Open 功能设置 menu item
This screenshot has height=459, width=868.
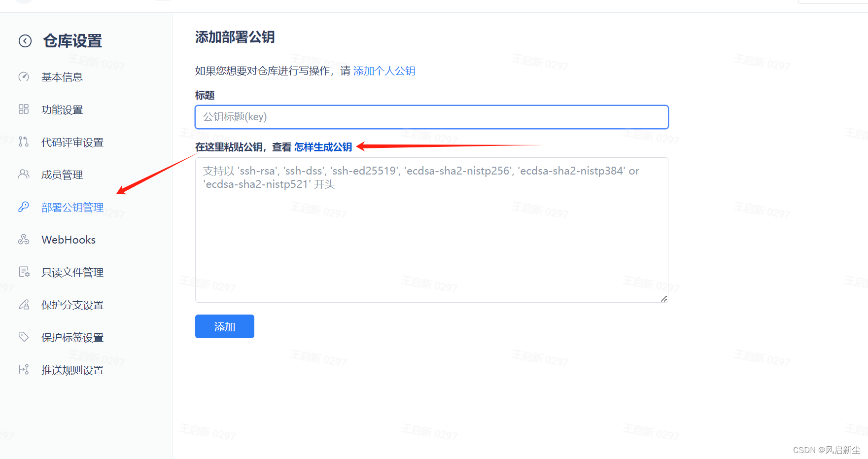[62, 109]
